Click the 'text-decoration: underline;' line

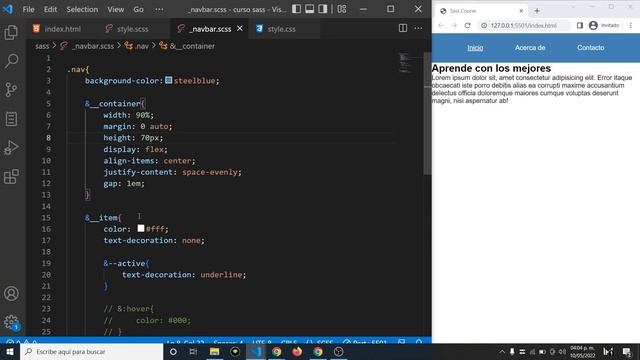click(184, 275)
